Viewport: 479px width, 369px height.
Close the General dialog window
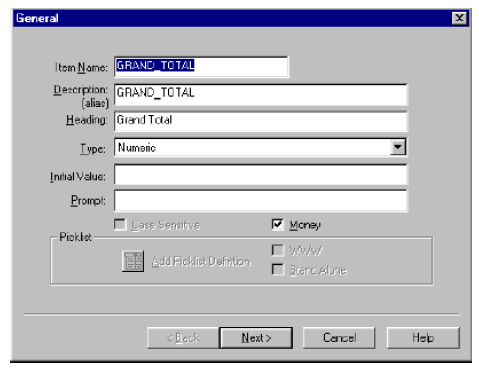coord(459,18)
